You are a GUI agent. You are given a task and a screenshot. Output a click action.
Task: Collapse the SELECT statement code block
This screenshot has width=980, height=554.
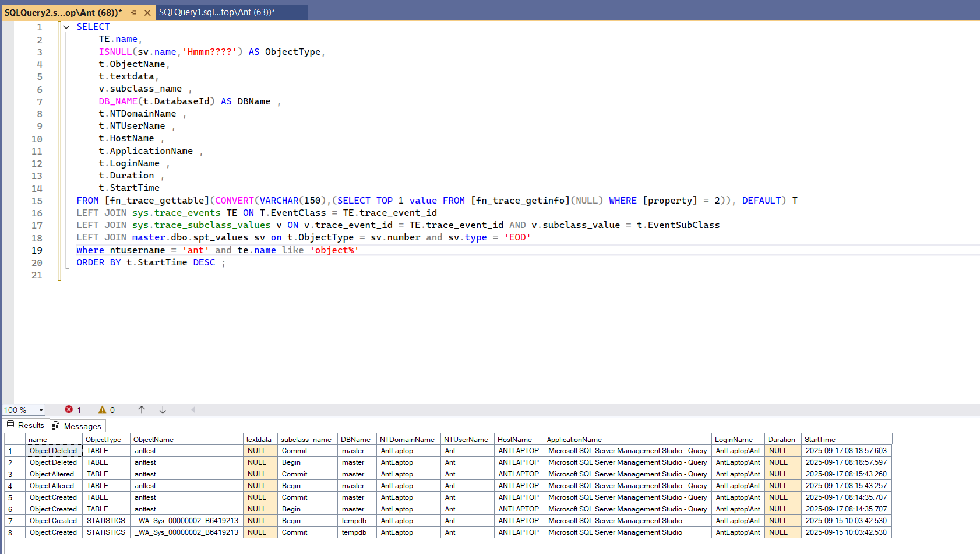(x=66, y=27)
